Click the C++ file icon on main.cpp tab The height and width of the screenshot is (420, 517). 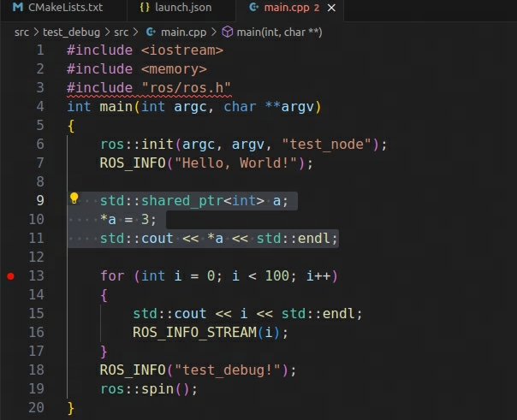click(x=253, y=7)
